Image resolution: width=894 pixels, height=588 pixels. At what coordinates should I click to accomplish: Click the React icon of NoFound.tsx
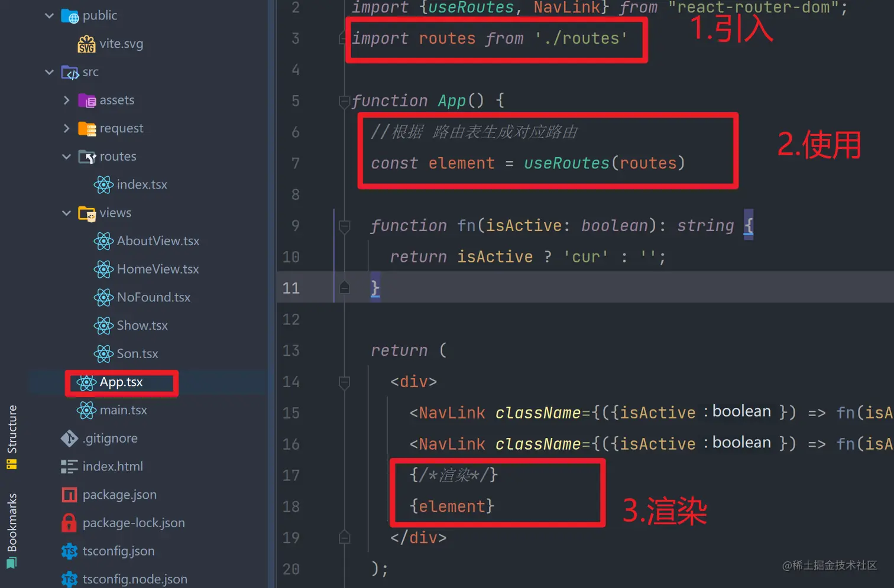click(x=103, y=297)
